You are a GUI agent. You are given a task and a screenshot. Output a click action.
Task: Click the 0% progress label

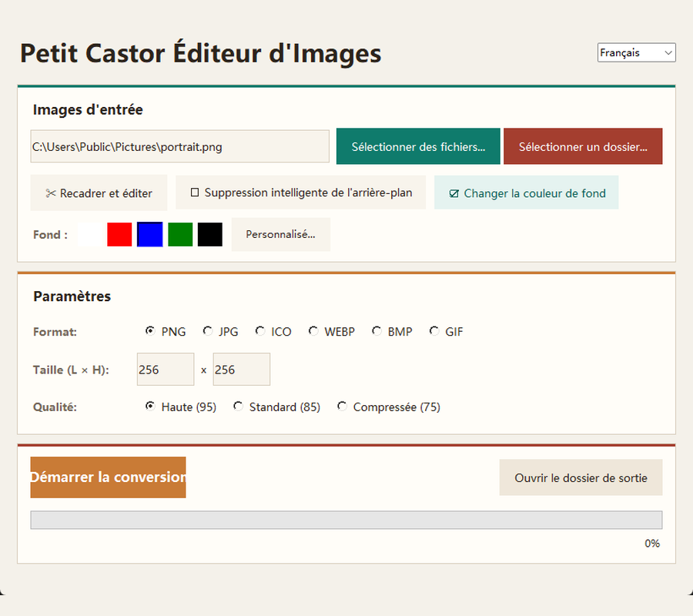coord(652,543)
